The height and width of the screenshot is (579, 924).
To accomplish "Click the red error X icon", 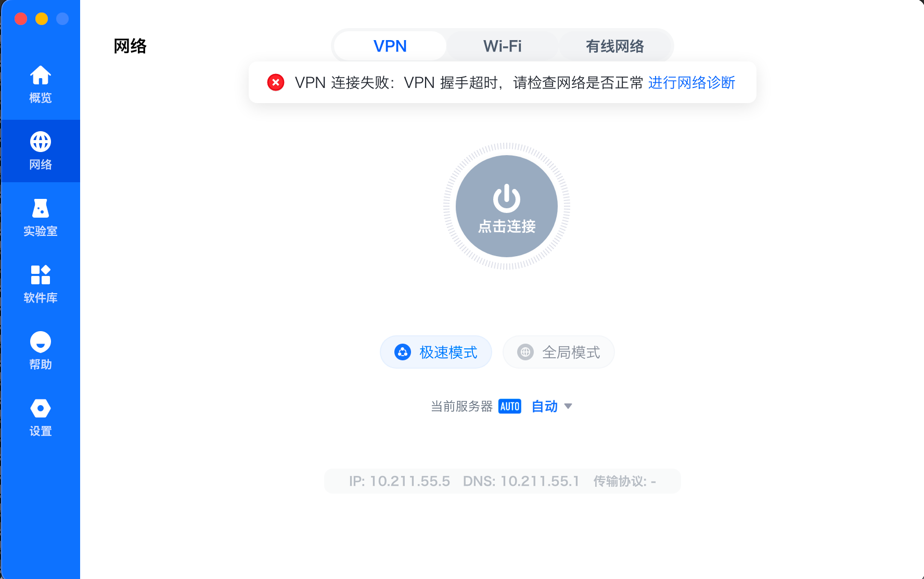I will click(x=276, y=82).
